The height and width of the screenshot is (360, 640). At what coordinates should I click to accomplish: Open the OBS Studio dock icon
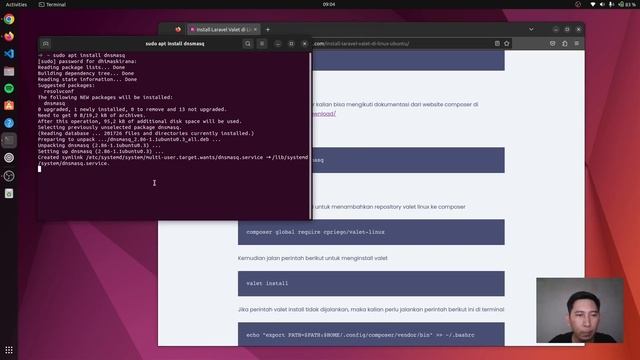click(x=9, y=176)
